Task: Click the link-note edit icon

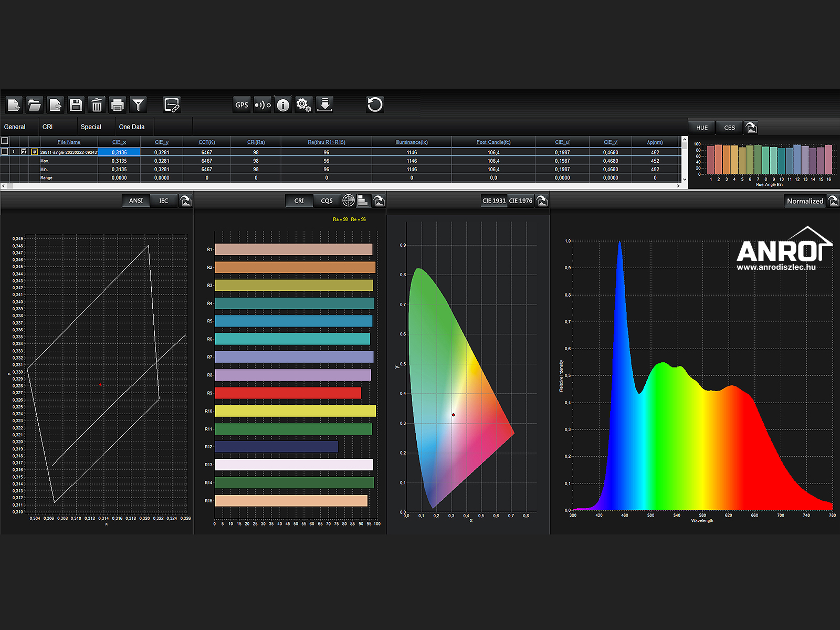Action: tap(172, 105)
